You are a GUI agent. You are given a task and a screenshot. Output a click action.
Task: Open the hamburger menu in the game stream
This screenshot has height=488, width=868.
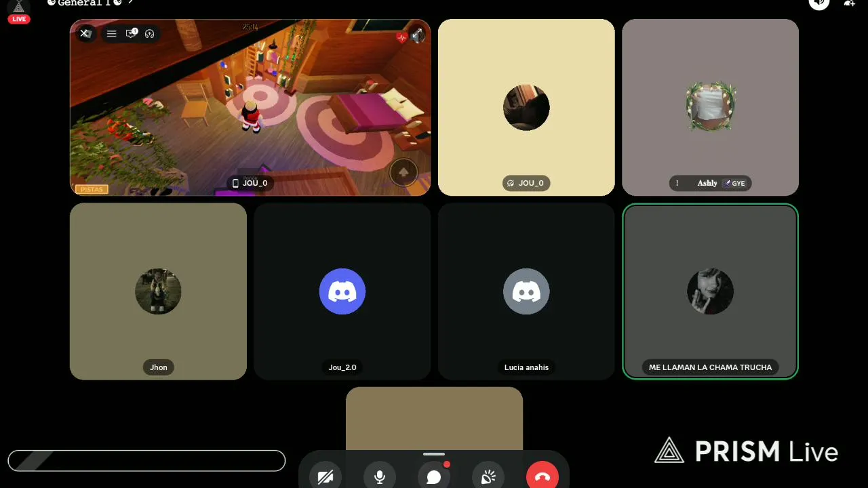pos(112,33)
